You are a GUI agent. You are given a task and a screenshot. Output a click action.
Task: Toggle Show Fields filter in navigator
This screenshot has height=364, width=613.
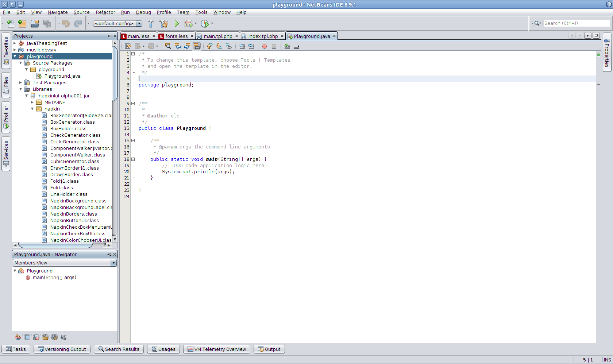pos(27,337)
